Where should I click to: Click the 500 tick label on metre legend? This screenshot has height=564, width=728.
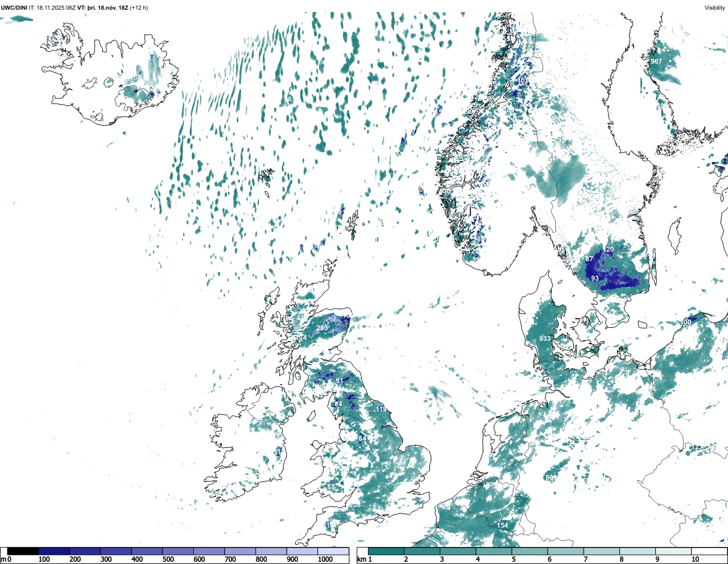click(x=168, y=559)
